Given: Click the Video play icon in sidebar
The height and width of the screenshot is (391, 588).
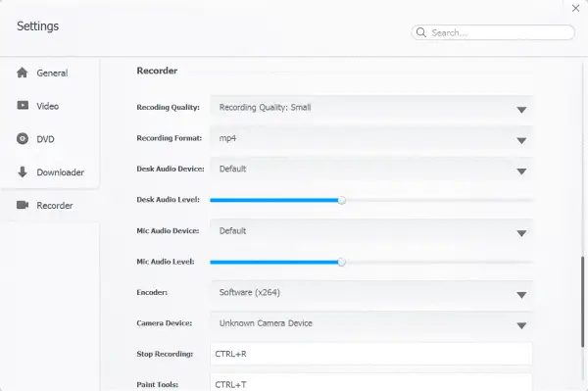Looking at the screenshot, I should [x=23, y=105].
